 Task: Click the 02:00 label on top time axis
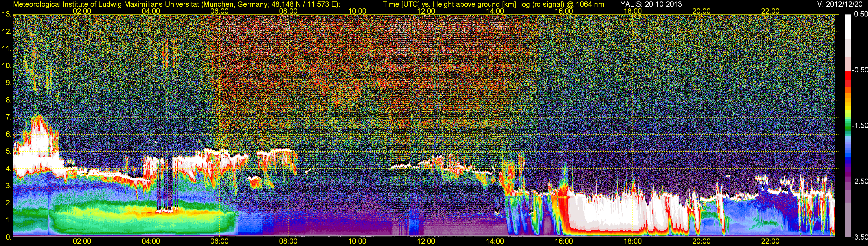[82, 11]
